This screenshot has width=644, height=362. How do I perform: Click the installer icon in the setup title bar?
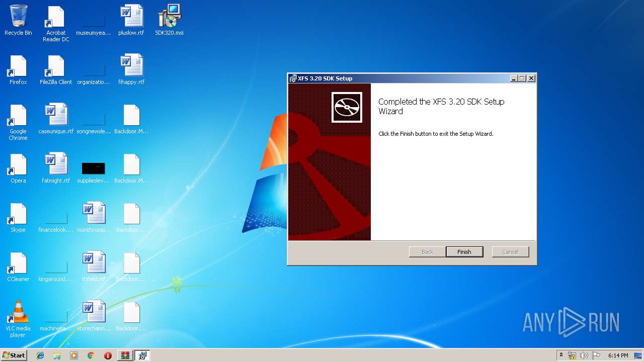coord(293,78)
